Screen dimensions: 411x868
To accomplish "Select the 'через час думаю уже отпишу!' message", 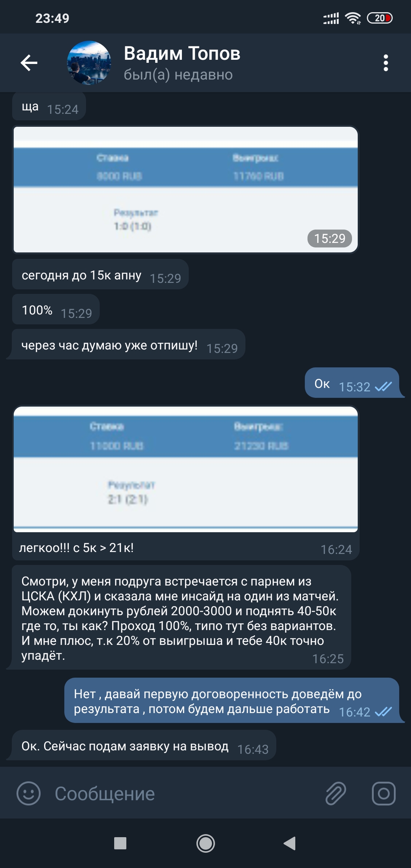I will 129,345.
